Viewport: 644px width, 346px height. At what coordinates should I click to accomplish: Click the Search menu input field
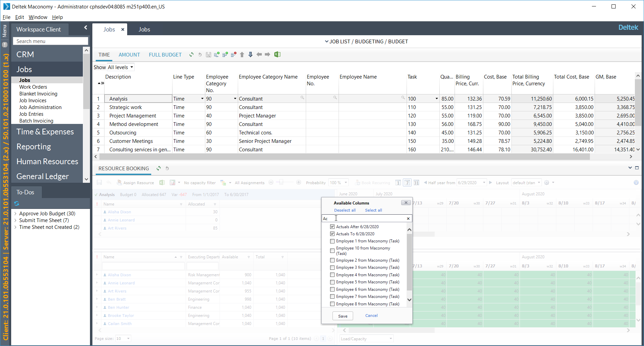50,41
